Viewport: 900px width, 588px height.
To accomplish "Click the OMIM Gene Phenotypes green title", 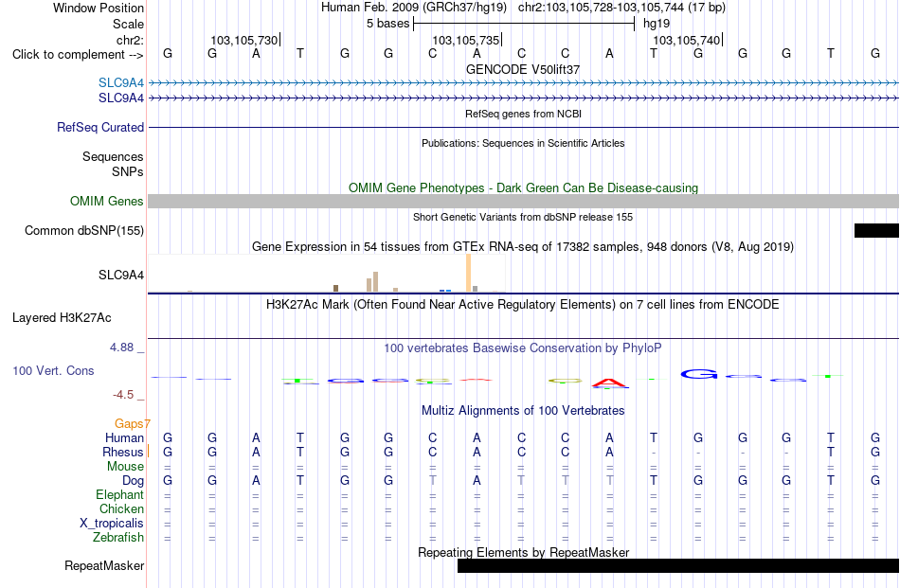I will pyautogui.click(x=523, y=188).
